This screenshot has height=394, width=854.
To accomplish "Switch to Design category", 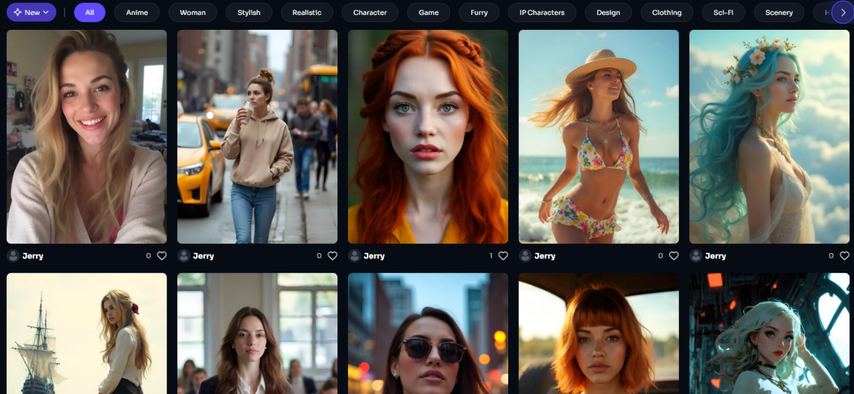I will coord(608,12).
